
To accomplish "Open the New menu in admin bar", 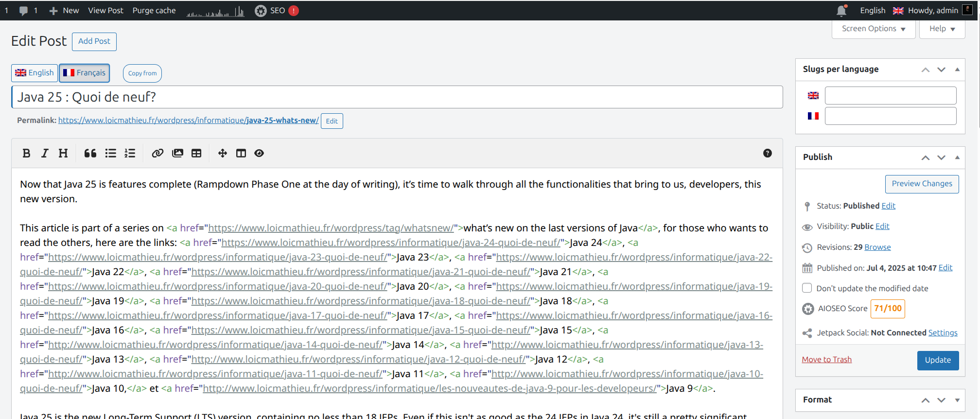I will pyautogui.click(x=64, y=10).
